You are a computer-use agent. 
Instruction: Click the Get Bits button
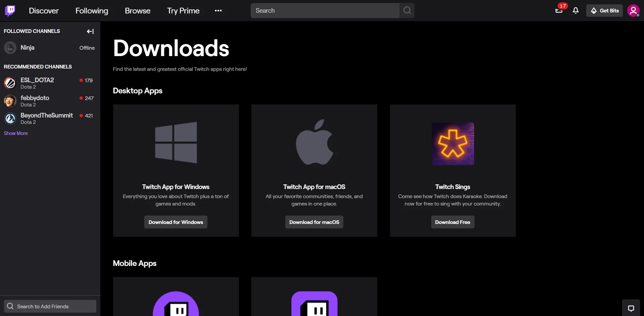(x=604, y=10)
